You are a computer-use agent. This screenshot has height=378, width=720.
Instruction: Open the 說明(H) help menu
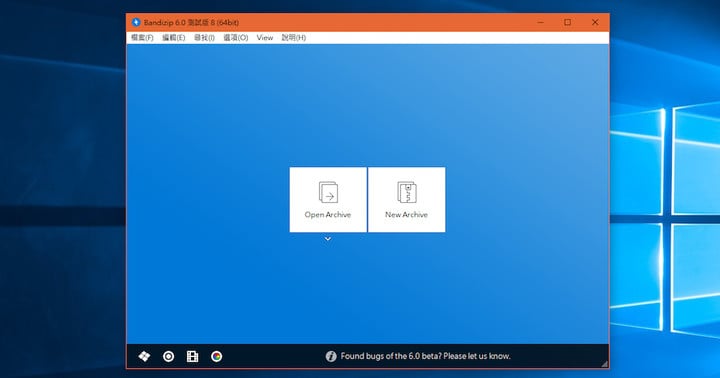coord(294,38)
